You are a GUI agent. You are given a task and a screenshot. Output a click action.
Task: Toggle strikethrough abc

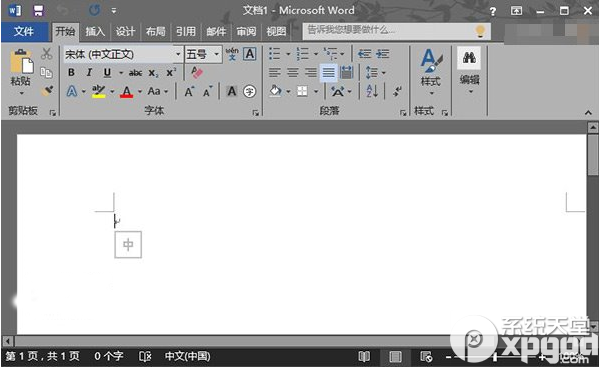coord(135,73)
